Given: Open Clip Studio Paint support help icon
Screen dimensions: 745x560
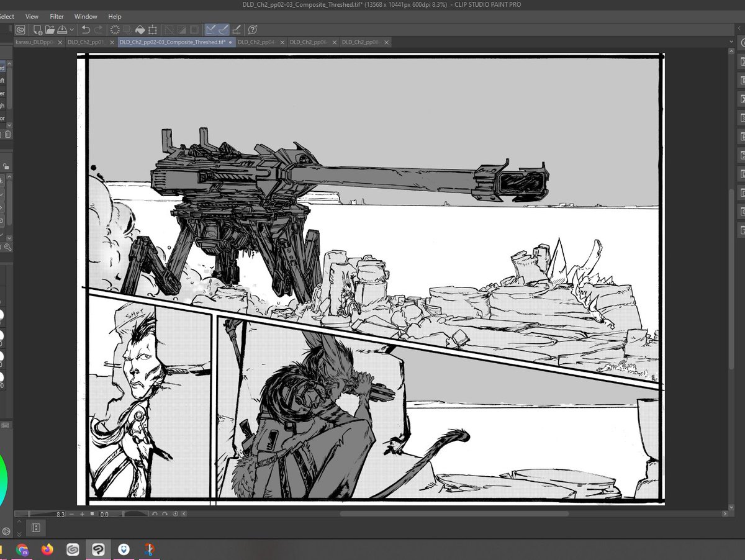Looking at the screenshot, I should click(x=253, y=29).
